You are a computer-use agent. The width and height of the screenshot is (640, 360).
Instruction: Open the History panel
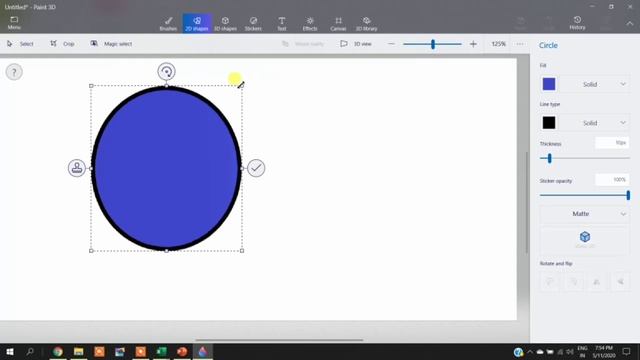point(577,23)
